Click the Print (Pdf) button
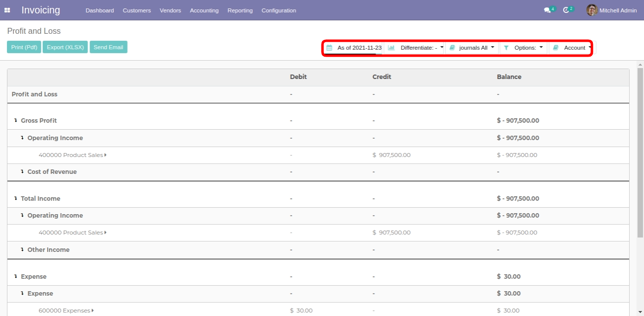 pos(24,47)
